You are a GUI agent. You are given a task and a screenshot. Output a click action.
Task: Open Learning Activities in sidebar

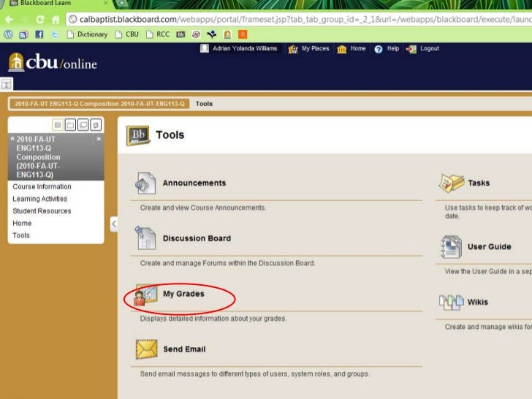(x=39, y=199)
